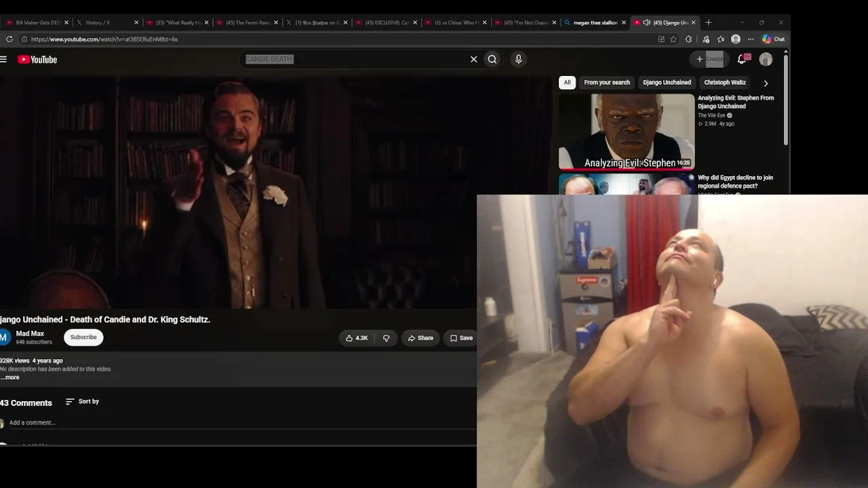Viewport: 868px width, 488px height.
Task: Show more filter chips with the arrow
Action: click(766, 83)
